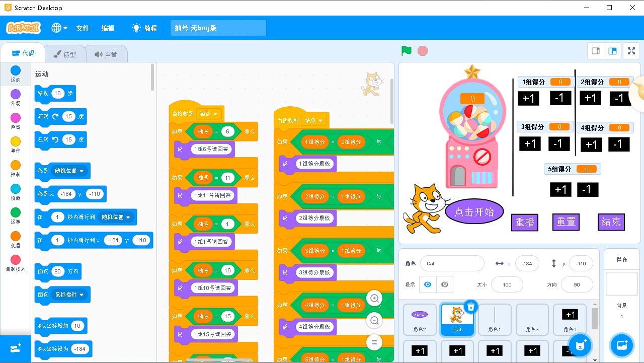Zoom out the code workspace
This screenshot has height=363, width=644.
[374, 320]
